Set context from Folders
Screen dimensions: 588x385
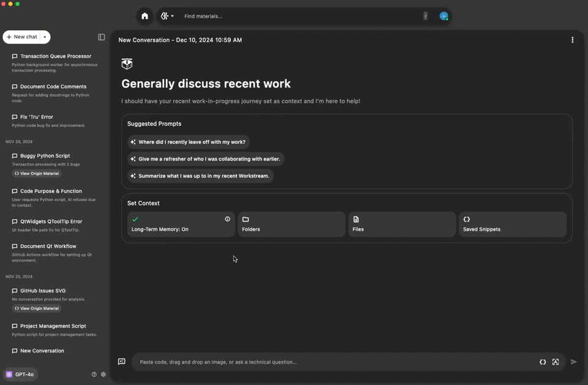click(292, 224)
